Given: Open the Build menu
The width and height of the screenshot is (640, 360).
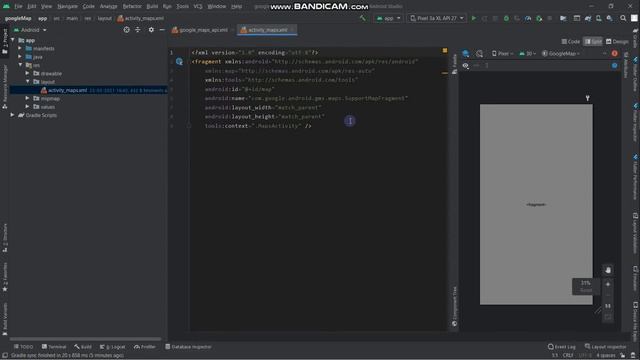Looking at the screenshot, I should [152, 7].
